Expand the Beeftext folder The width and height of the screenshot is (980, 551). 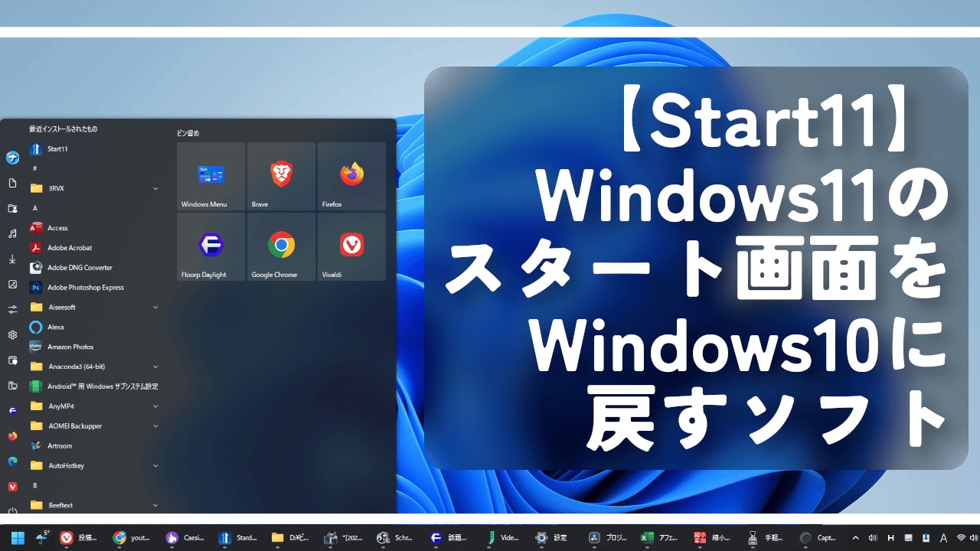click(x=93, y=505)
